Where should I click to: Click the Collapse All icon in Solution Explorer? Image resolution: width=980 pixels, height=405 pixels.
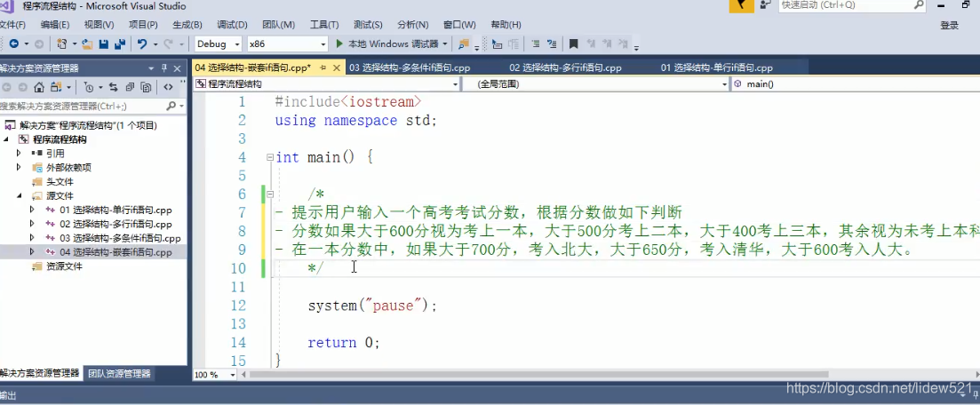coord(130,87)
